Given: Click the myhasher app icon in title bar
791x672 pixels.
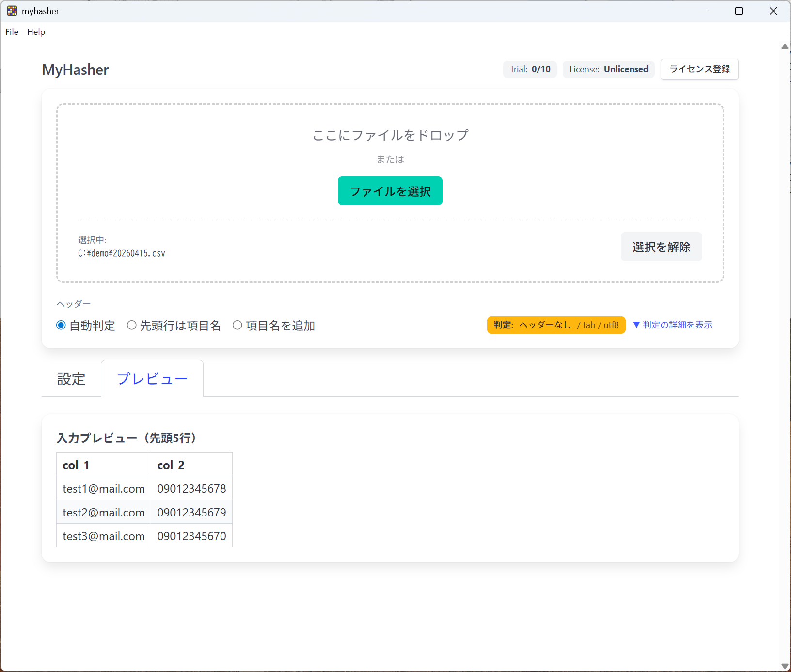Looking at the screenshot, I should click(12, 11).
